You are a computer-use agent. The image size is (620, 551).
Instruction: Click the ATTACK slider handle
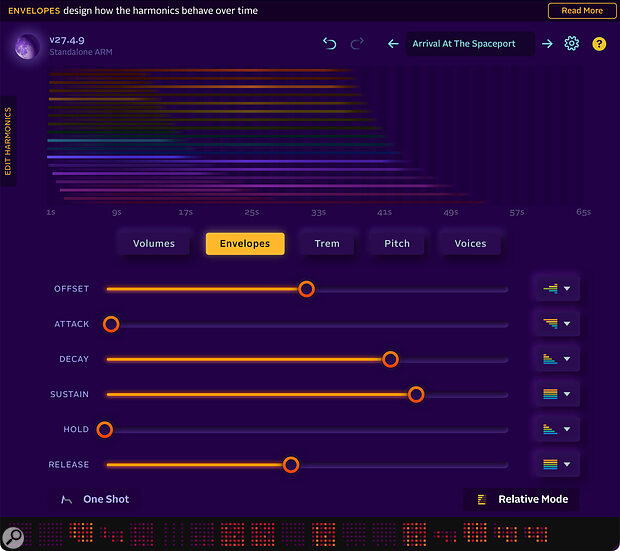click(x=111, y=324)
